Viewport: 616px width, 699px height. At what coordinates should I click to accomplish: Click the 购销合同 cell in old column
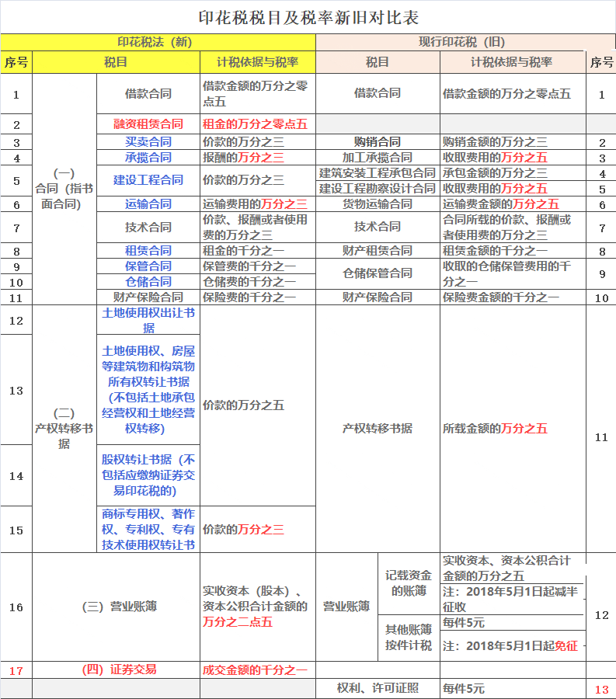pos(378,142)
